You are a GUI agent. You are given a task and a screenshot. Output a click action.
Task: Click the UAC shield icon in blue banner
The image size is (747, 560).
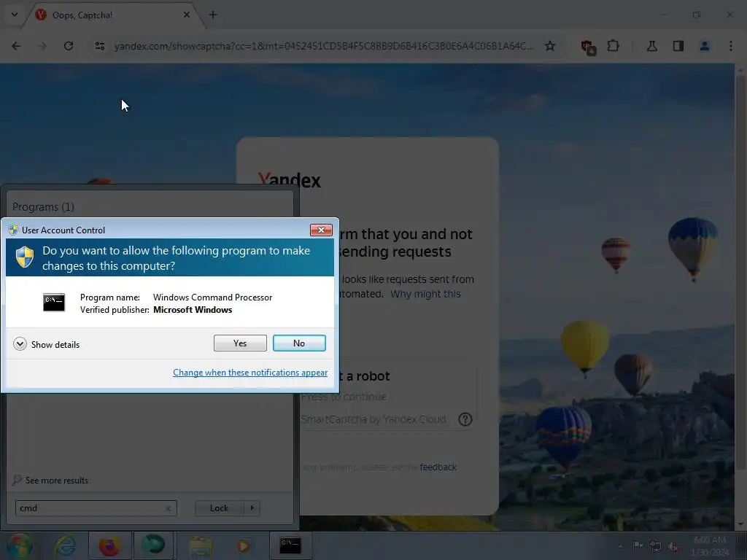[x=25, y=257]
